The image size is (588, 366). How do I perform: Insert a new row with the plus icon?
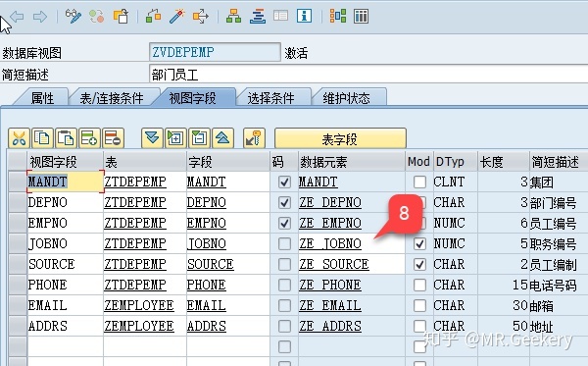click(89, 138)
